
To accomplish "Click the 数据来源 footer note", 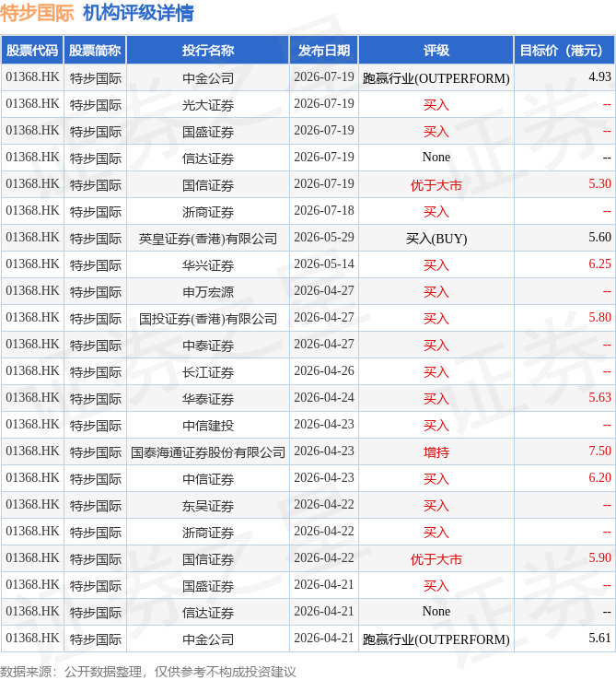I will pyautogui.click(x=148, y=672).
